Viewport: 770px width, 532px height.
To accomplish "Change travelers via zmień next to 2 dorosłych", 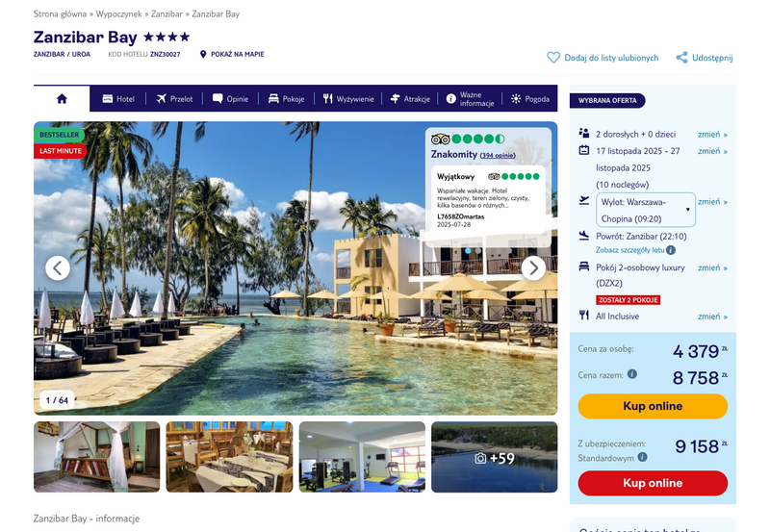I will coord(712,135).
